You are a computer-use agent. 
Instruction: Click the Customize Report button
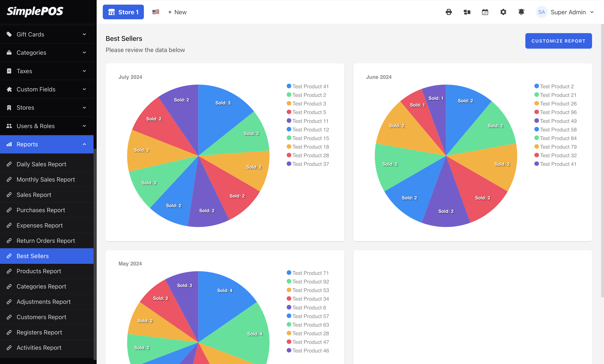point(558,41)
